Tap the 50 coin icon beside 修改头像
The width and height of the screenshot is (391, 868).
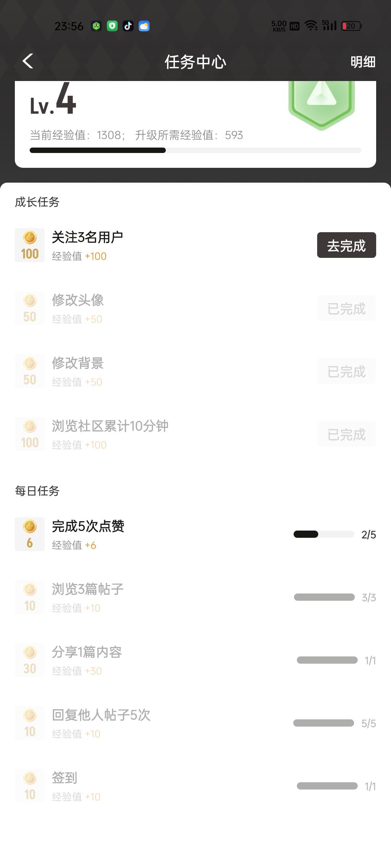[30, 308]
